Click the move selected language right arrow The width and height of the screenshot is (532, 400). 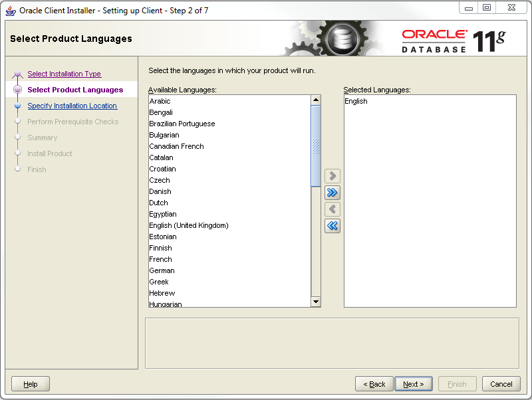(332, 176)
